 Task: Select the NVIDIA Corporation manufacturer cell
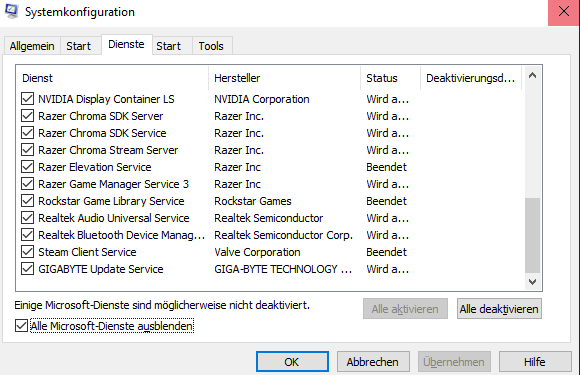pos(262,99)
